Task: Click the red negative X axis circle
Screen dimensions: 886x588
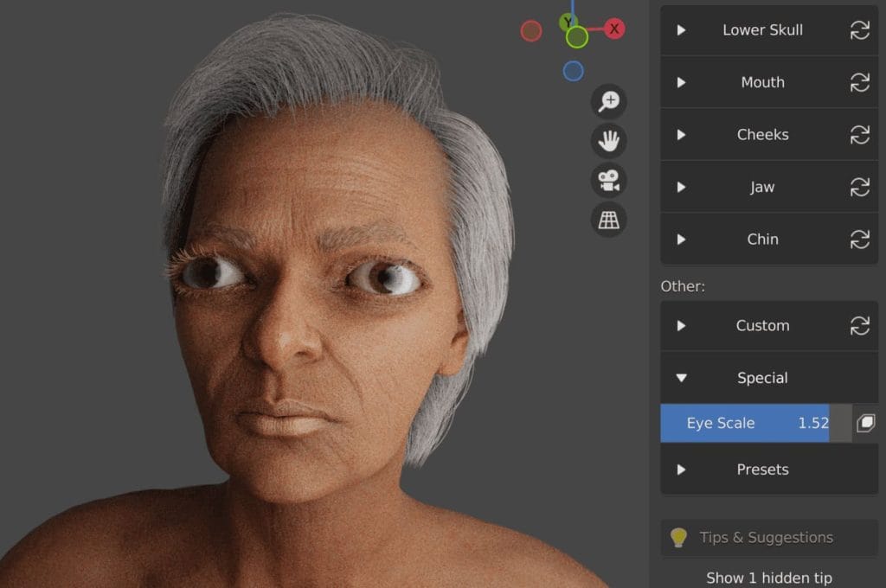Action: click(531, 31)
